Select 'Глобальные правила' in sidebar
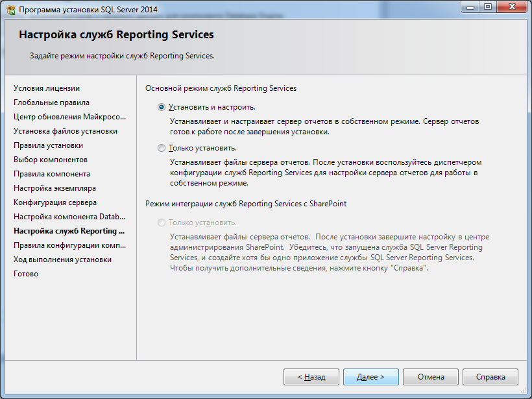The height and width of the screenshot is (399, 532). (x=51, y=103)
